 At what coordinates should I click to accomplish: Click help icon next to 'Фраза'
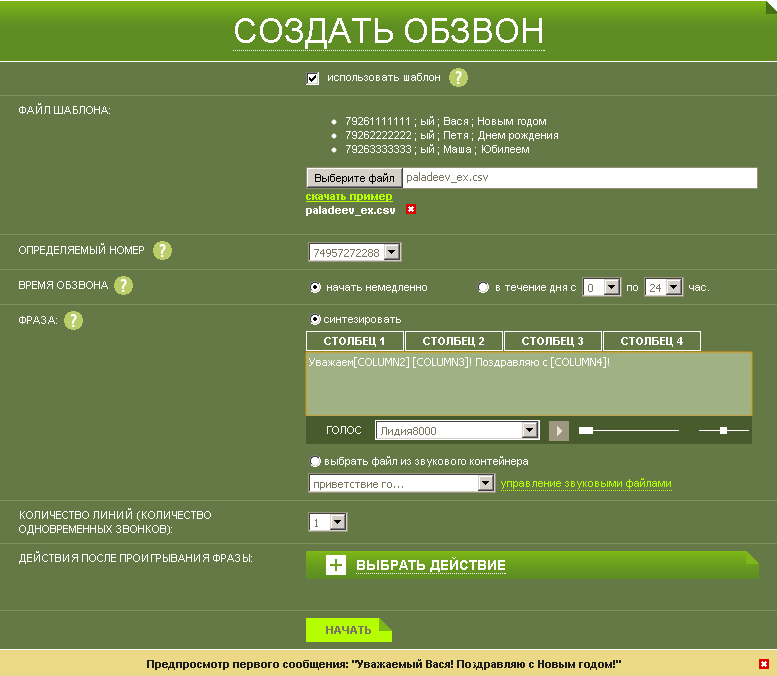click(x=73, y=321)
